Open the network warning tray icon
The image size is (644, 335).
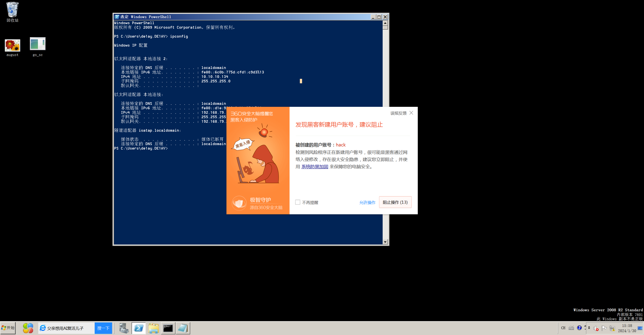(612, 328)
